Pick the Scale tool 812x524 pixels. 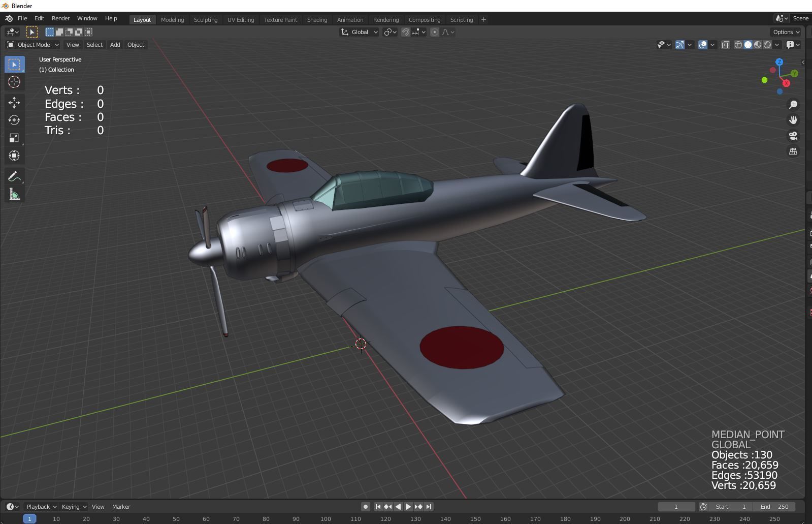click(x=14, y=138)
